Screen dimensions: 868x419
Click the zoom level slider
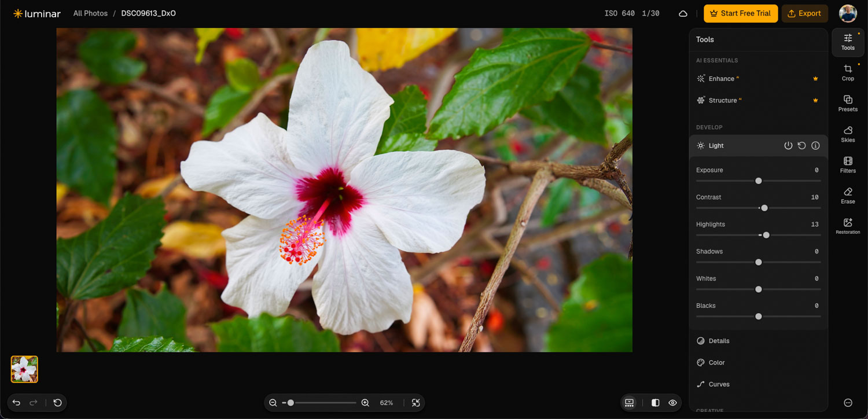[319, 403]
